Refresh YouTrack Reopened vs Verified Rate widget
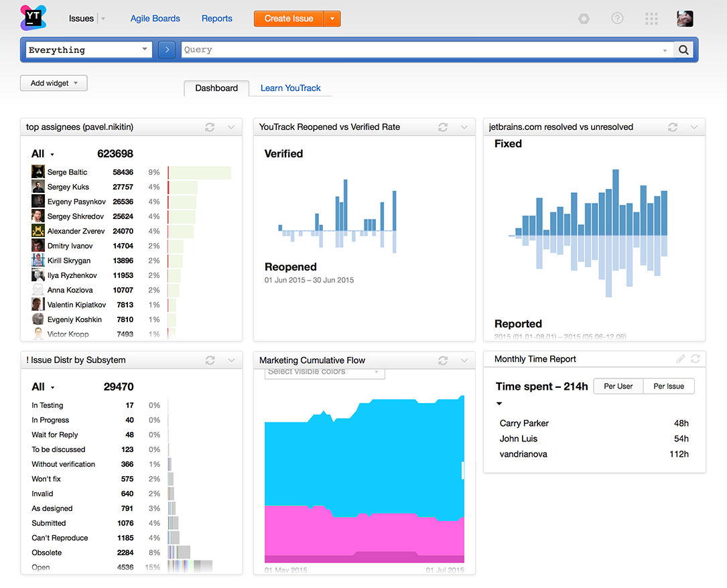 pyautogui.click(x=443, y=127)
